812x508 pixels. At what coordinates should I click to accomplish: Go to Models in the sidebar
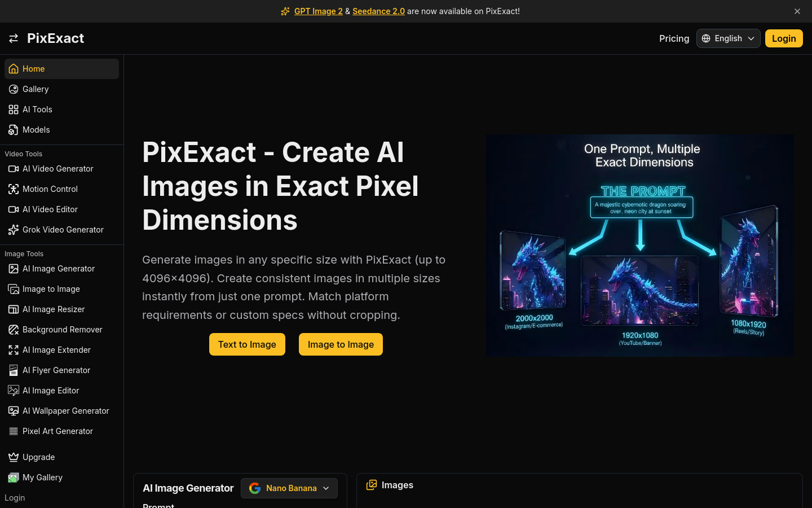pos(61,130)
